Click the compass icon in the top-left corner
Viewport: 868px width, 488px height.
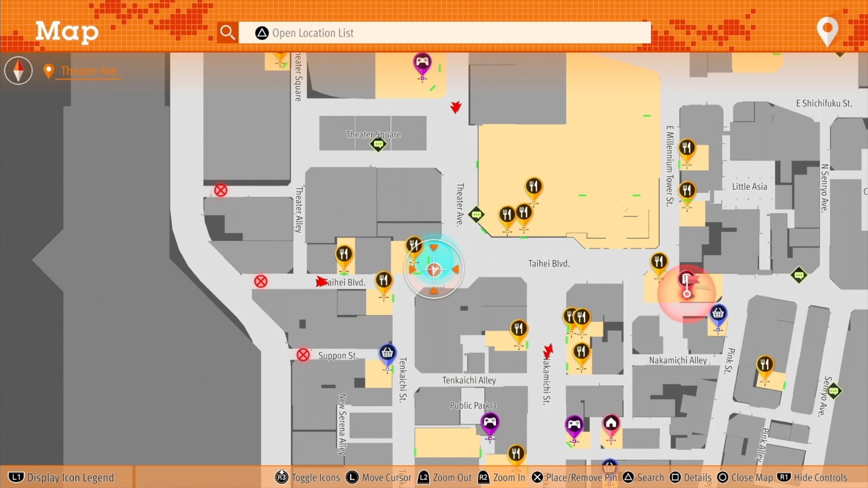18,70
